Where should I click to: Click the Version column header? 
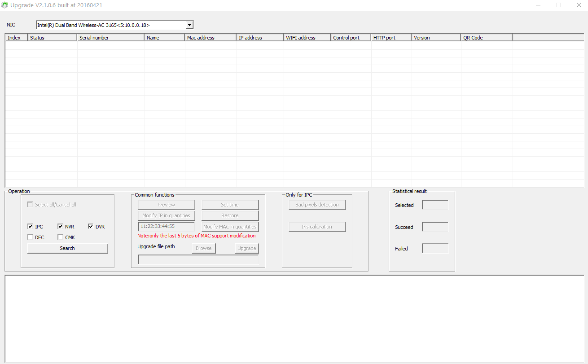(x=435, y=38)
